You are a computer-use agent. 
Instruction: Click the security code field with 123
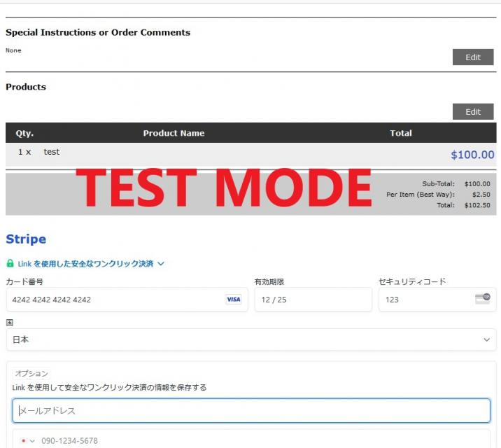pyautogui.click(x=437, y=300)
